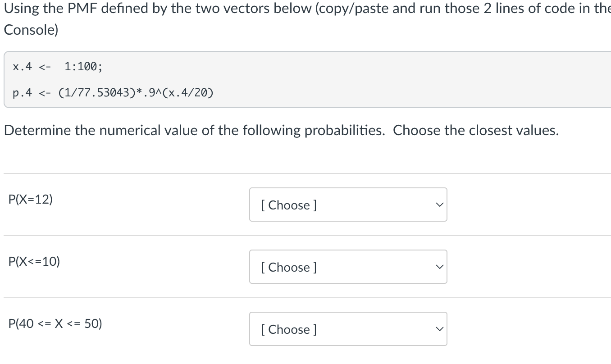Open the P(X=12) answer dropdown
The height and width of the screenshot is (364, 611).
[347, 205]
